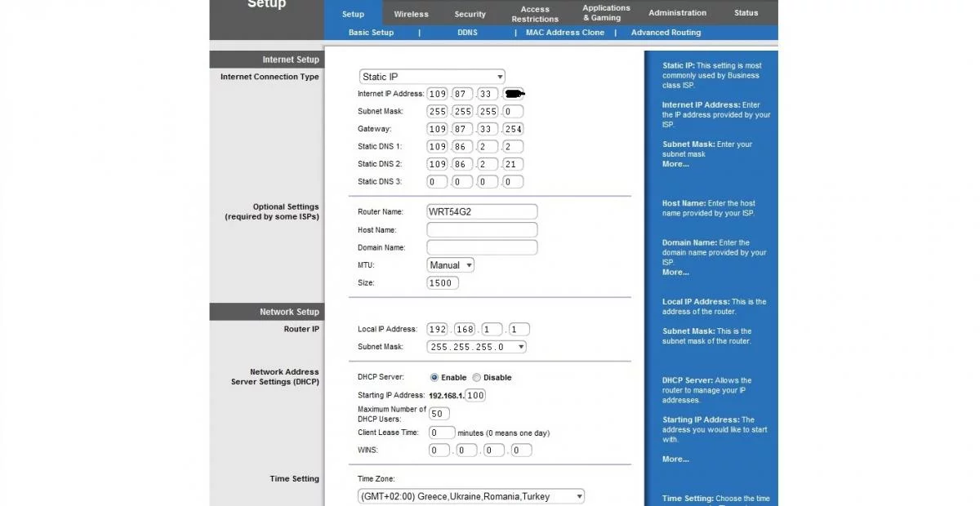Go to the Administration tab
This screenshot has height=506, width=980.
[x=677, y=13]
